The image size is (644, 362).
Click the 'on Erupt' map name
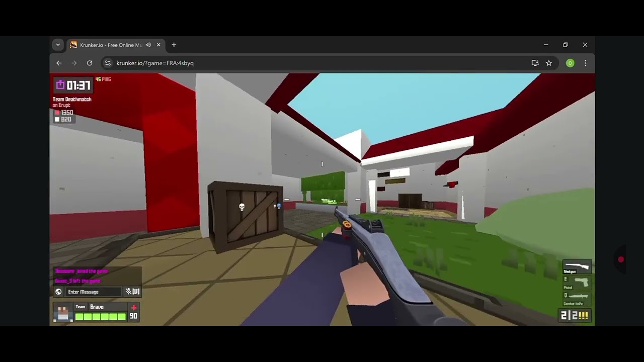tap(61, 106)
